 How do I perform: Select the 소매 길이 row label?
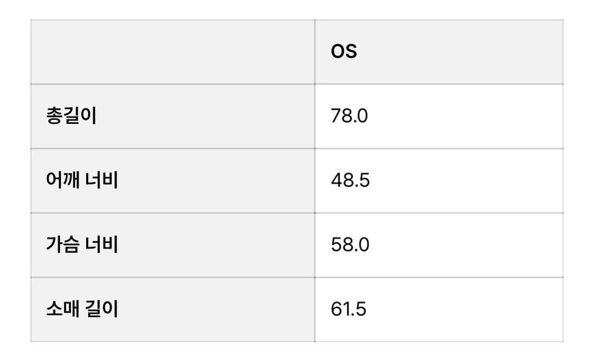click(82, 309)
